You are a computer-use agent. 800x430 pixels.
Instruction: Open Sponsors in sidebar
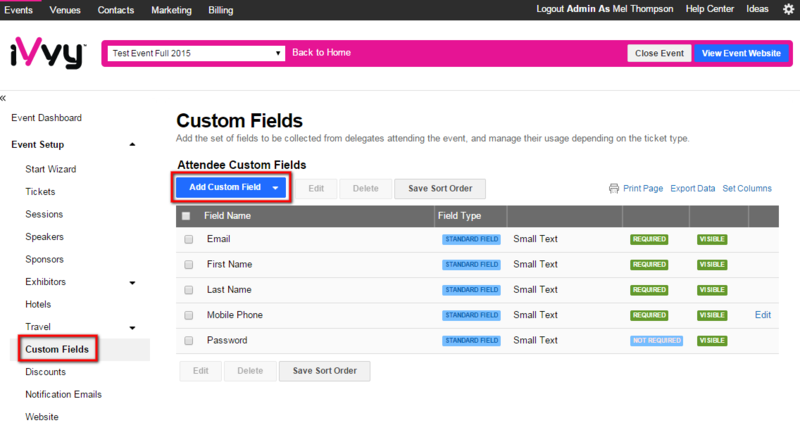click(x=44, y=259)
